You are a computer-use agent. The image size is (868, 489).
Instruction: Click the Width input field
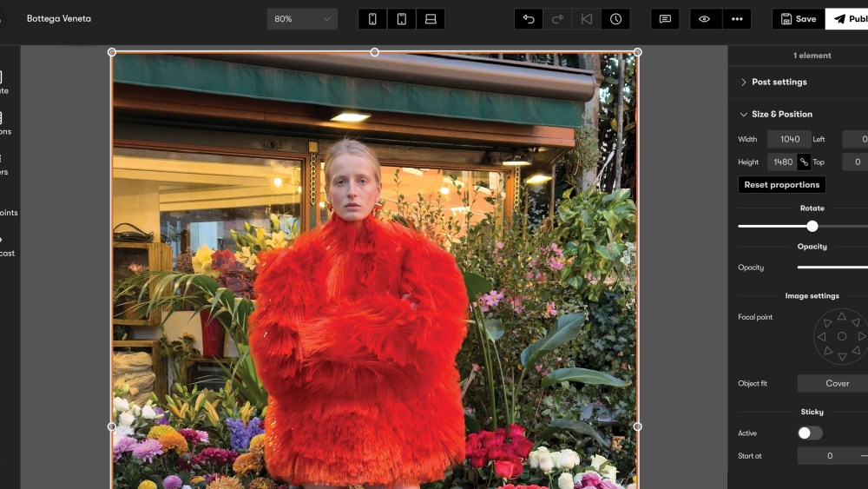(x=789, y=139)
